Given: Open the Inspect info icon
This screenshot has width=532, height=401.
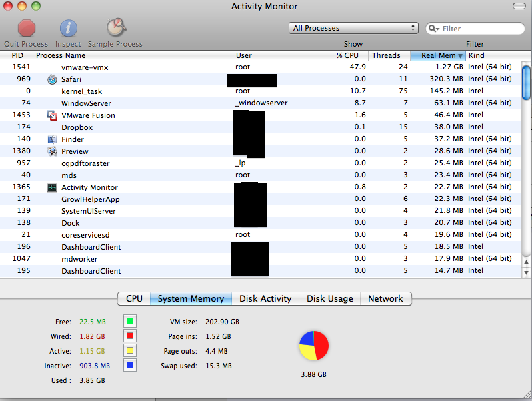Looking at the screenshot, I should pos(68,28).
